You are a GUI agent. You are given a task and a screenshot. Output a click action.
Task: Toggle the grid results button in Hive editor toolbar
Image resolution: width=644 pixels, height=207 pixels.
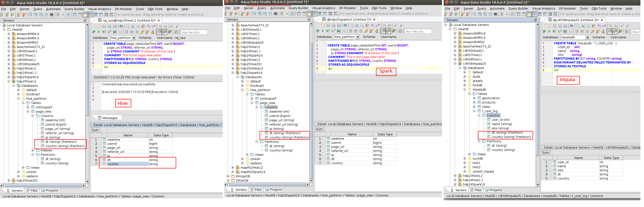tap(159, 32)
